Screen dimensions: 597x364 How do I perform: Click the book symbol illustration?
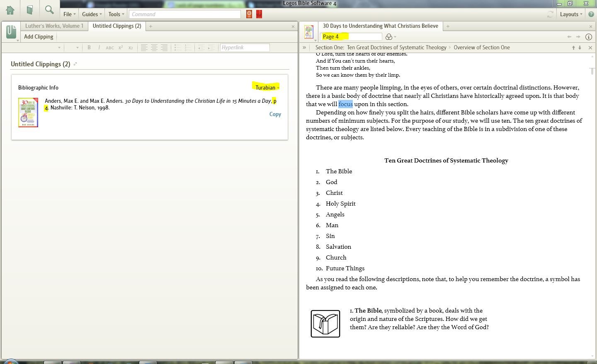coord(325,323)
